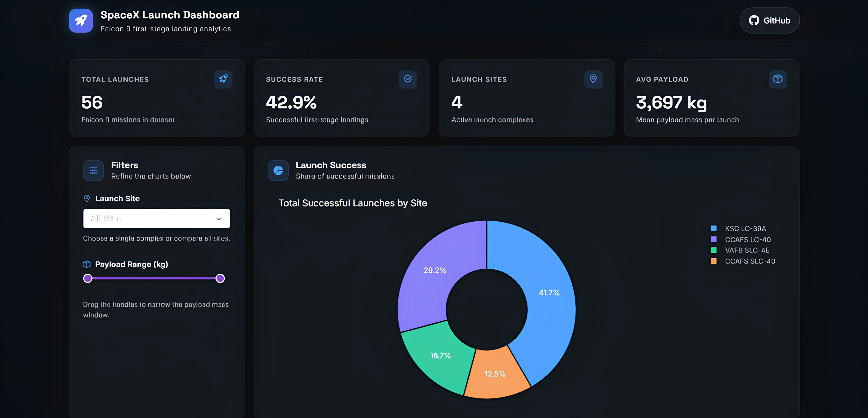Click the Launch Success panel heading
This screenshot has height=418, width=868.
(x=331, y=165)
